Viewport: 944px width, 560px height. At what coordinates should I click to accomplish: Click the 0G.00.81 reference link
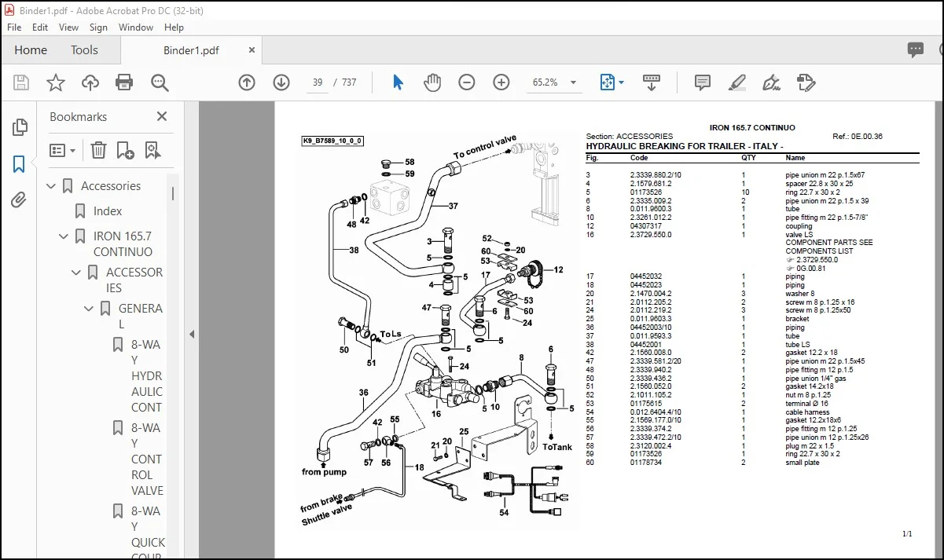810,268
